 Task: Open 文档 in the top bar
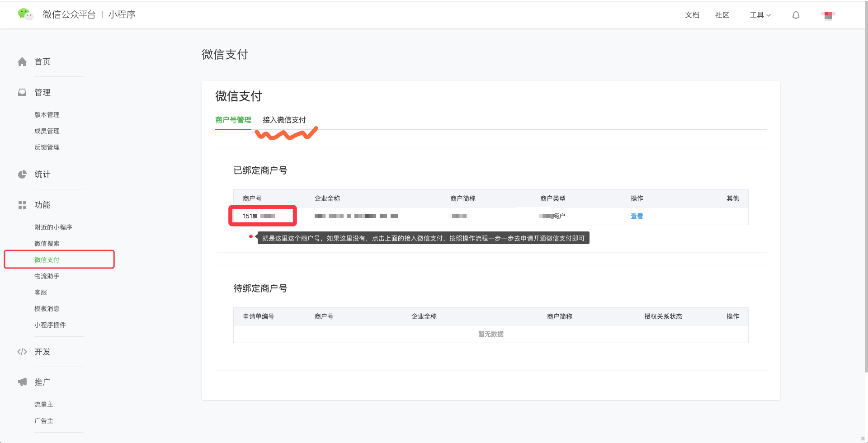click(x=692, y=15)
